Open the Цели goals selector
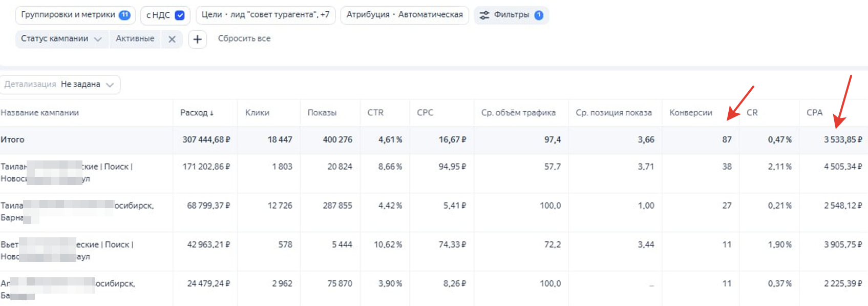The height and width of the screenshot is (306, 868). [265, 15]
